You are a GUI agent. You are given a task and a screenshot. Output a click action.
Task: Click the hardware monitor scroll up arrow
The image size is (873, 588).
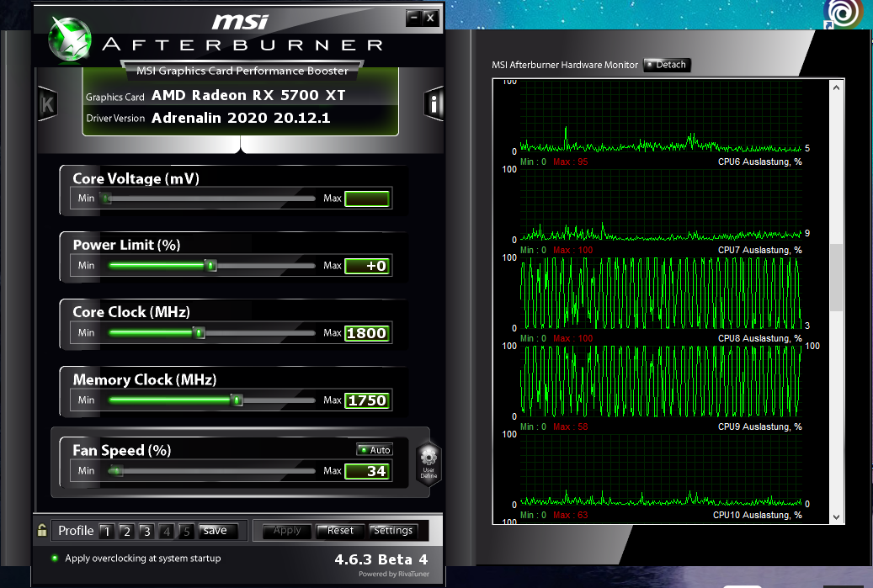836,87
